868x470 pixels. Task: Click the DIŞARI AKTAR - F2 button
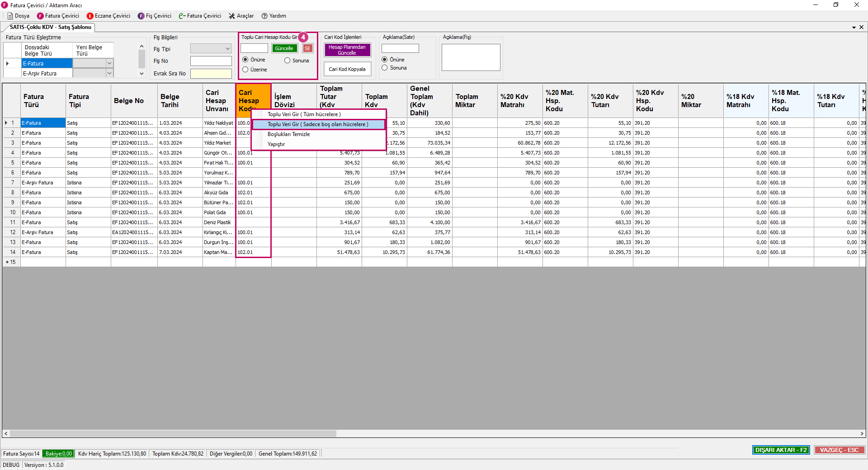pyautogui.click(x=781, y=450)
